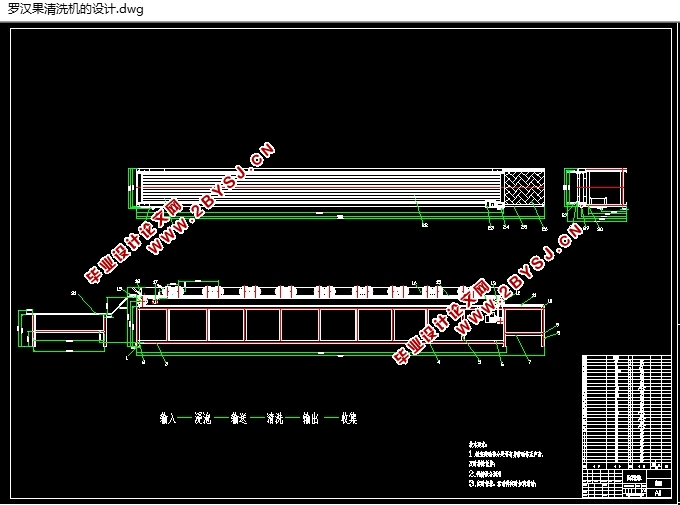Click the red center line in top view

coord(319,187)
